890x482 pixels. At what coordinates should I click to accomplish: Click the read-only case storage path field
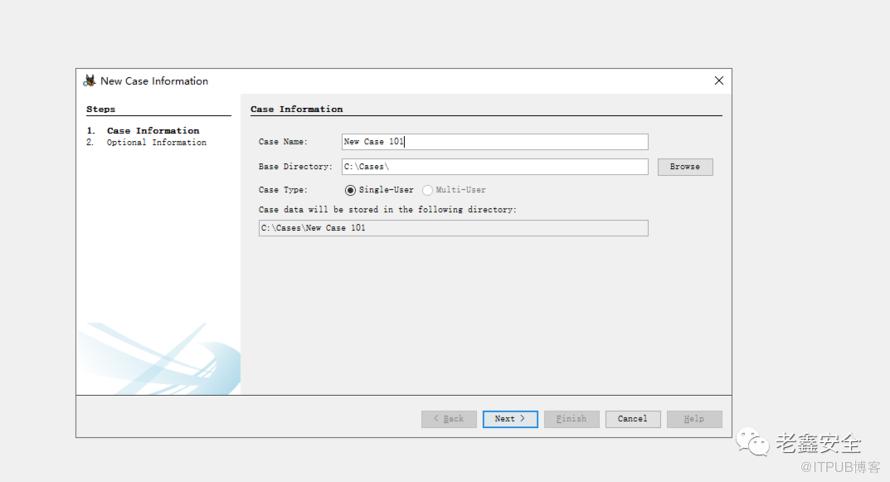pos(452,228)
